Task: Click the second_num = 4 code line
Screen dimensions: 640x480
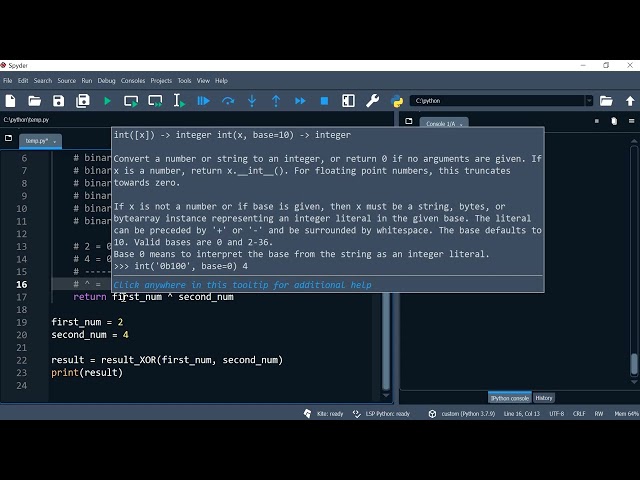Action: tap(90, 335)
